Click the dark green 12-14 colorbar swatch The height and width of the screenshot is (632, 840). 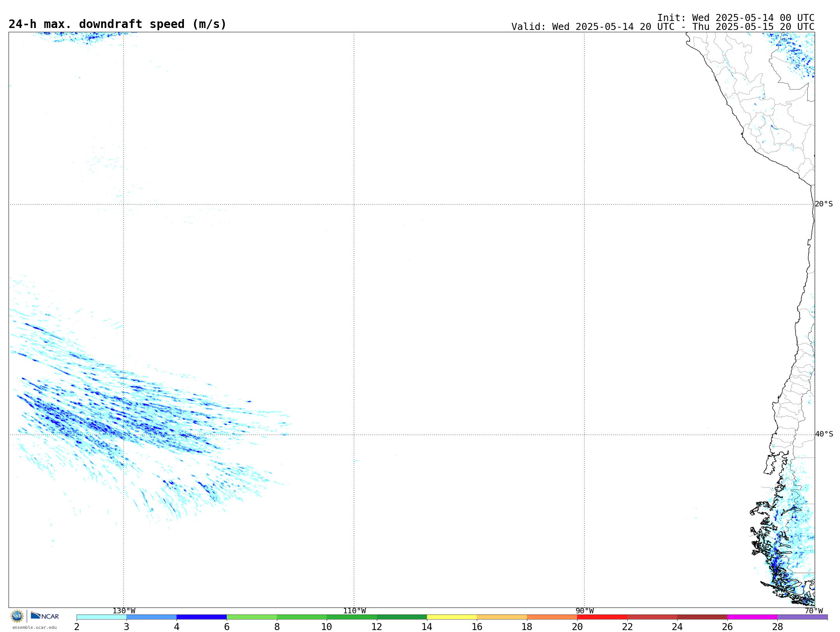[x=402, y=617]
